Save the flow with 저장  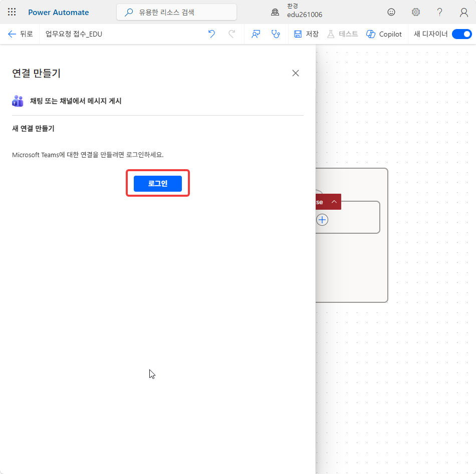[306, 34]
